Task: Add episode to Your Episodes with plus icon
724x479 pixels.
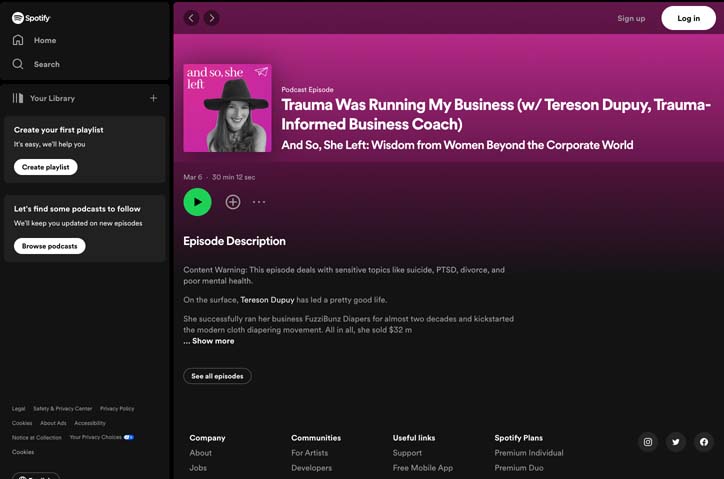Action: [x=233, y=202]
